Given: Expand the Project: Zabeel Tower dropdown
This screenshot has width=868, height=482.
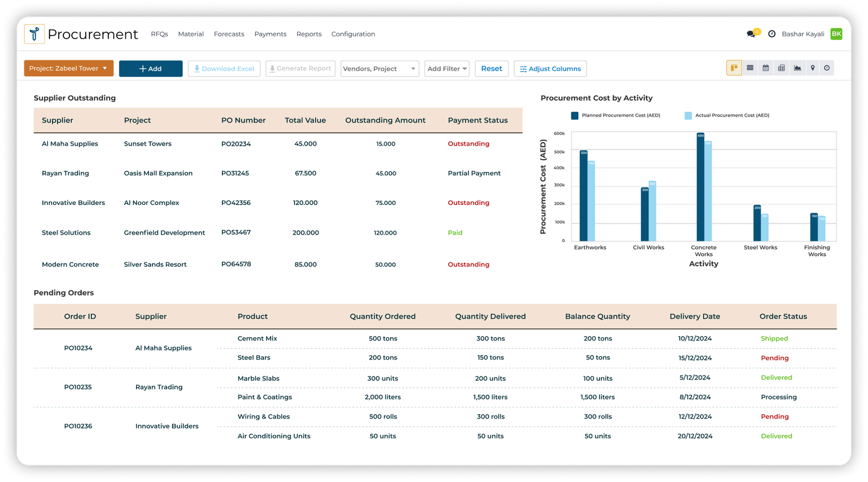Looking at the screenshot, I should 68,68.
